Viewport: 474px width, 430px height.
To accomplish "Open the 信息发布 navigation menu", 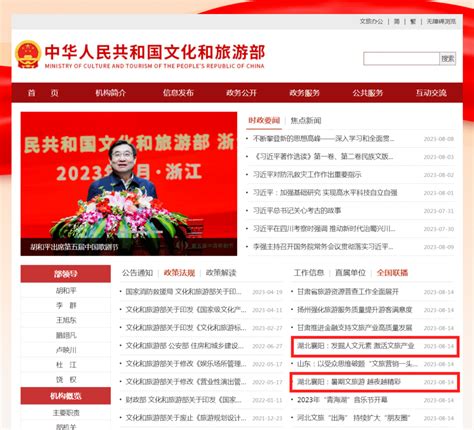I will point(178,93).
